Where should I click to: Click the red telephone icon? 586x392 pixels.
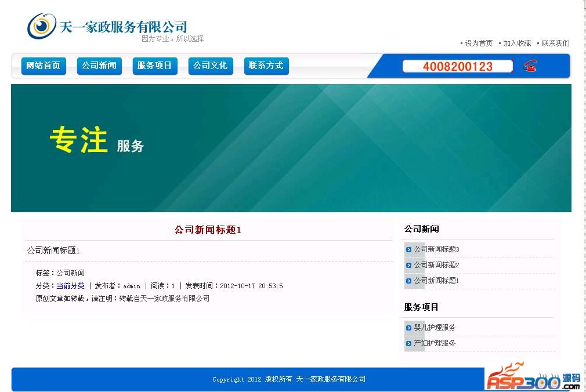tap(530, 66)
